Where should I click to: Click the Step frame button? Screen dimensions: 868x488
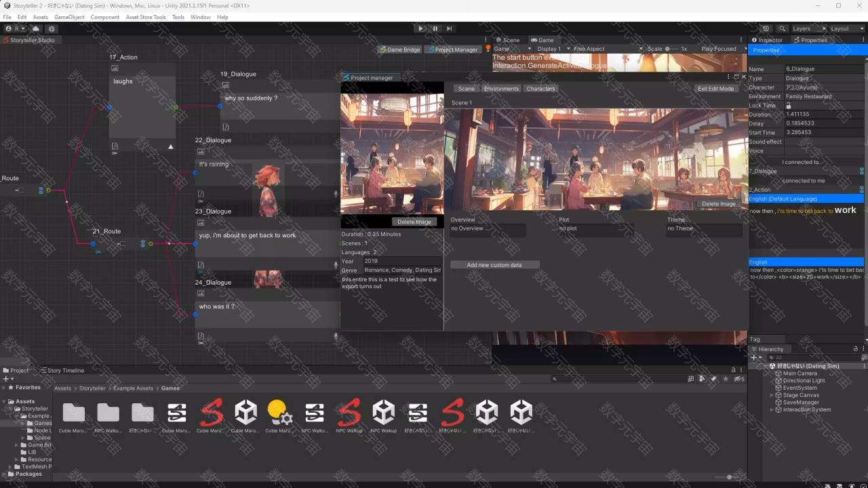pos(449,28)
